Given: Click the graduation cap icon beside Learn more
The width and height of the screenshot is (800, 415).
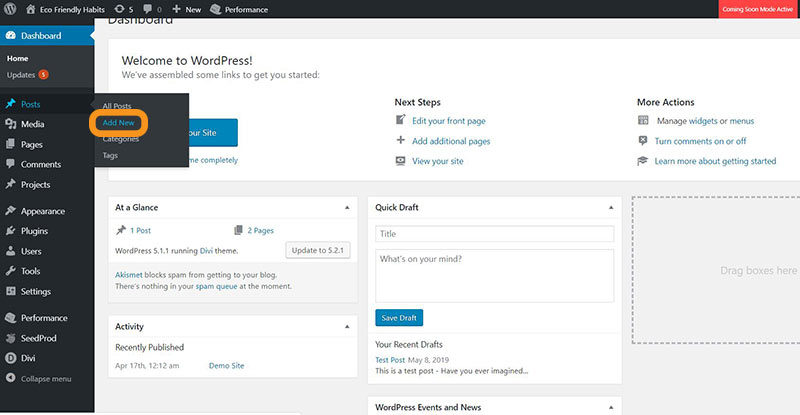Looking at the screenshot, I should (x=642, y=161).
